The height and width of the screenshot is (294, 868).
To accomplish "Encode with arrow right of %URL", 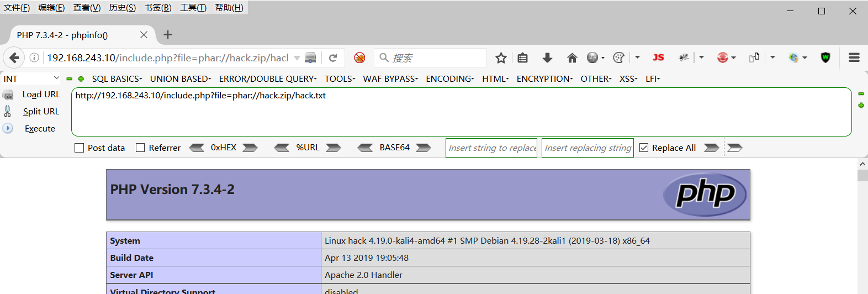I will (334, 148).
